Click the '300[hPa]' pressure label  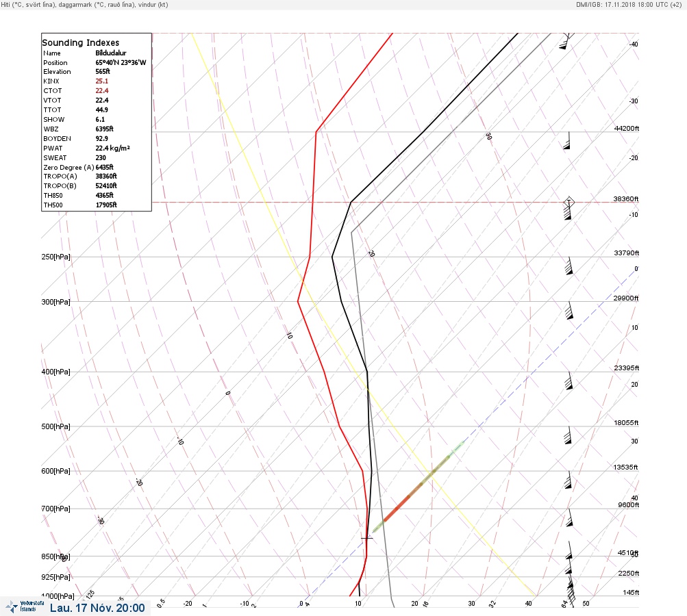point(55,302)
